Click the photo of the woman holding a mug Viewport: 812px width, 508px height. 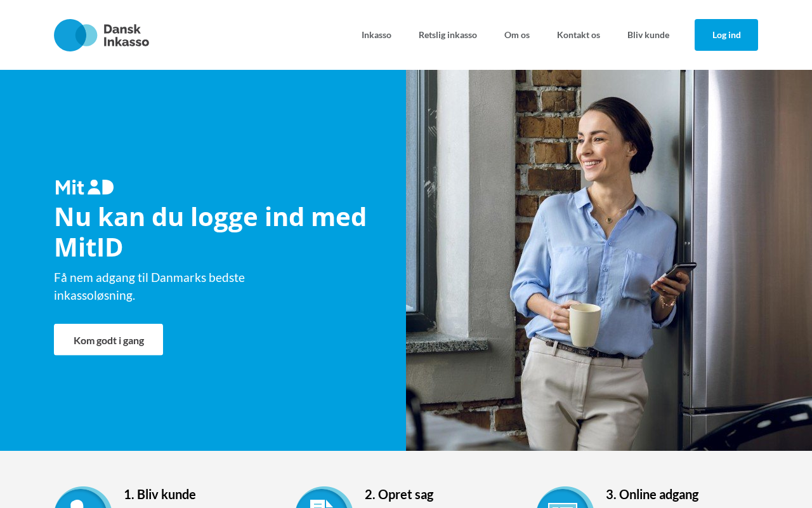pyautogui.click(x=609, y=260)
